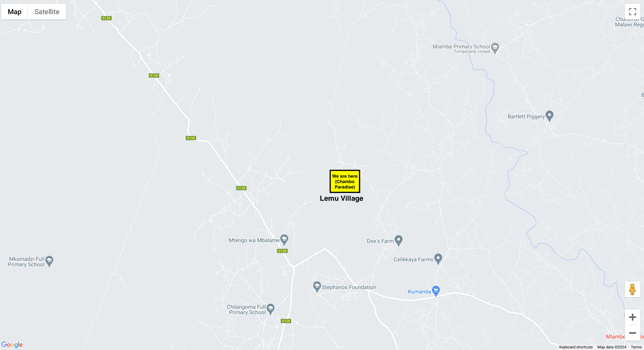644x350 pixels.
Task: Switch to Map view
Action: coord(14,12)
